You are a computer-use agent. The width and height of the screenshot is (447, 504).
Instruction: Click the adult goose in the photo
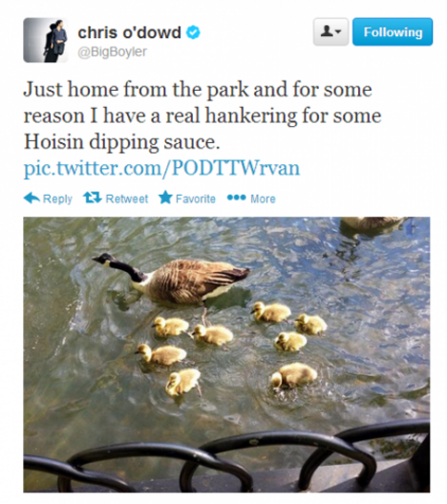pyautogui.click(x=171, y=279)
